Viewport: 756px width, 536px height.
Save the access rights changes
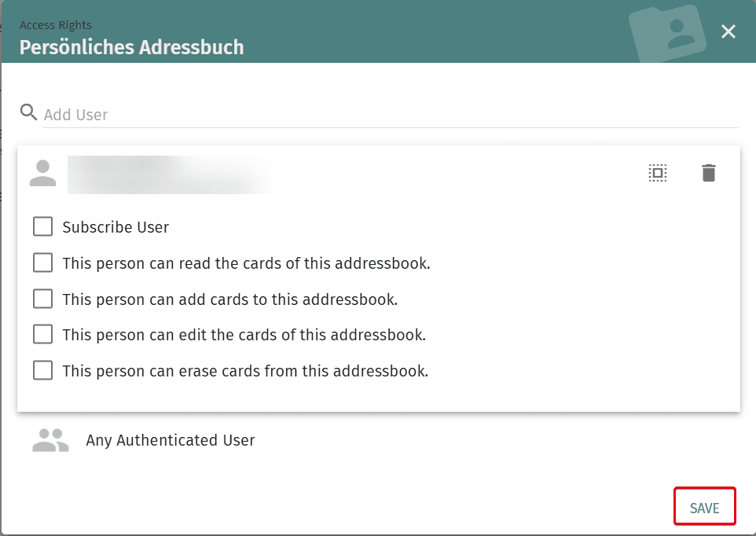click(704, 508)
